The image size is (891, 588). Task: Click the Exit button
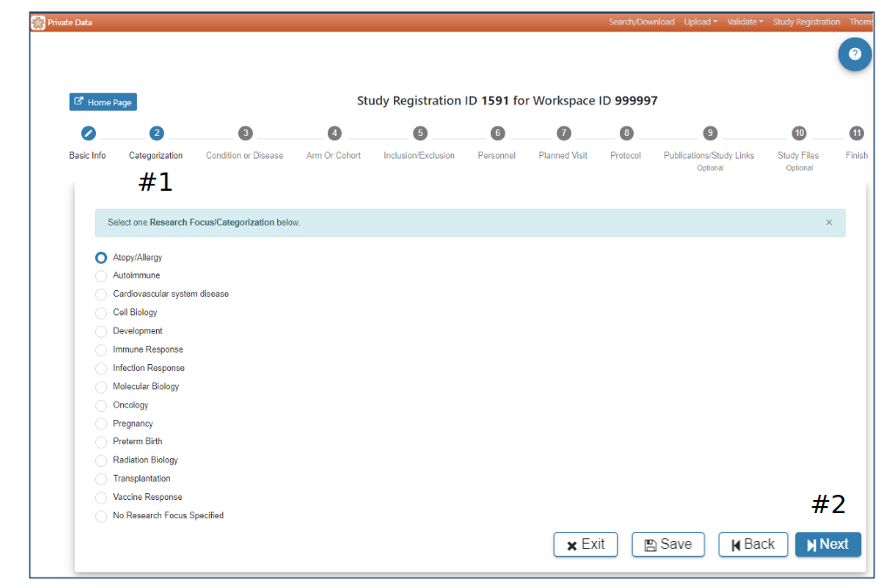point(586,544)
